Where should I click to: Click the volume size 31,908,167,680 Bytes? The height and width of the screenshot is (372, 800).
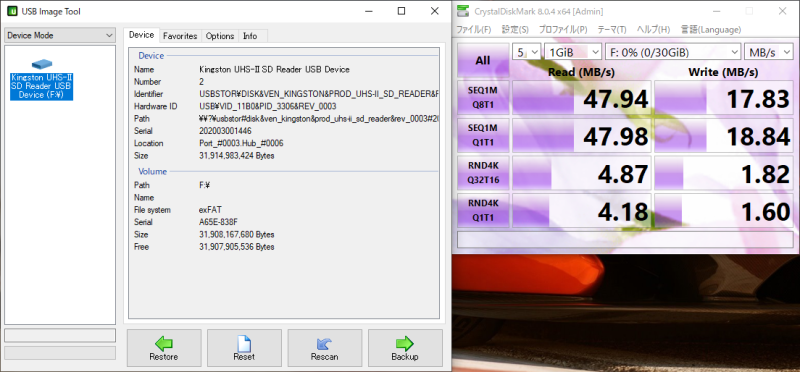(x=237, y=235)
